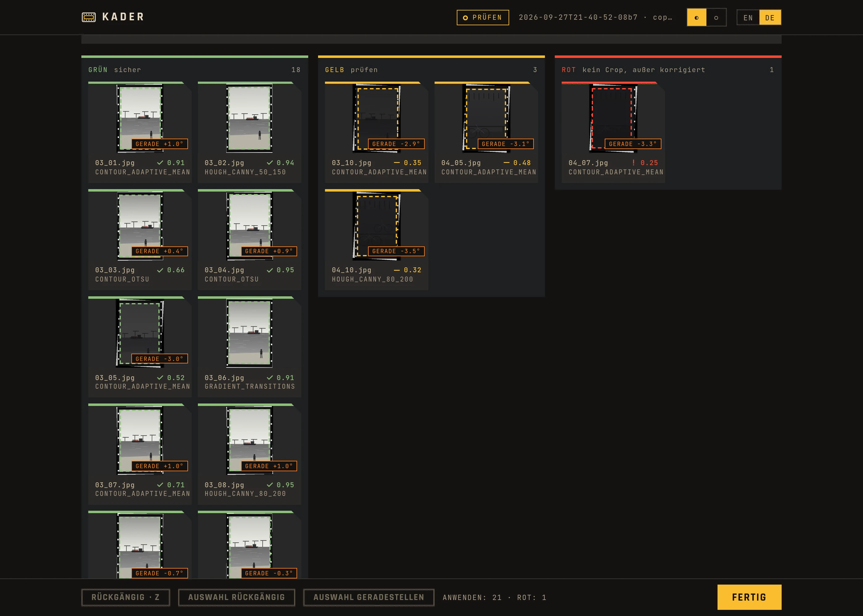Open the 03_01.jpg thumbnail
This screenshot has width=863, height=616.
(x=140, y=118)
